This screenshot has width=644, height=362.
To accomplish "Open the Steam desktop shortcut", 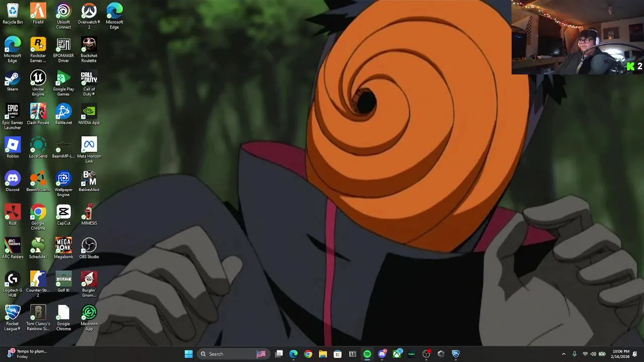I will click(x=13, y=81).
